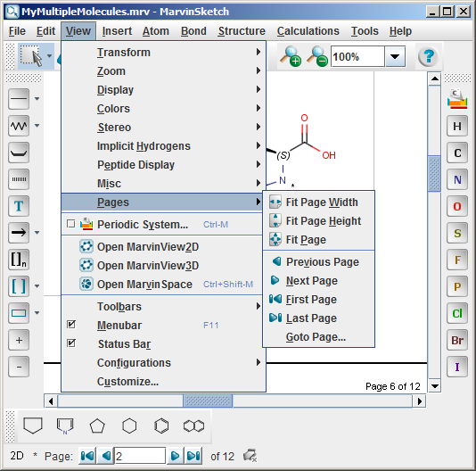Click the zoom out magnifier icon

click(317, 56)
